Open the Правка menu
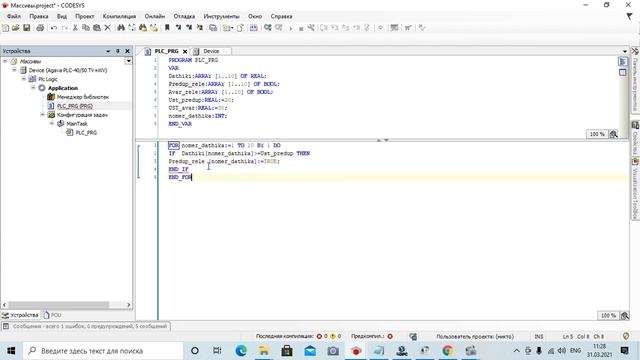 point(39,16)
